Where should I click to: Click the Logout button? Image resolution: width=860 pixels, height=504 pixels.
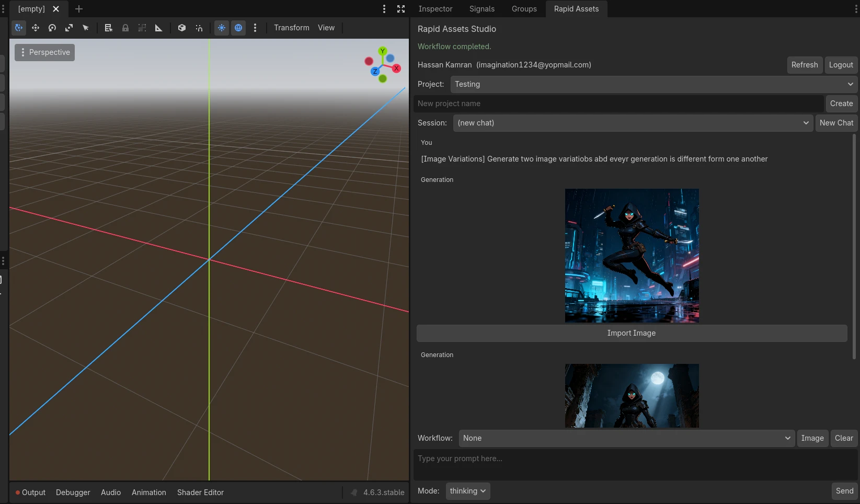click(x=841, y=65)
